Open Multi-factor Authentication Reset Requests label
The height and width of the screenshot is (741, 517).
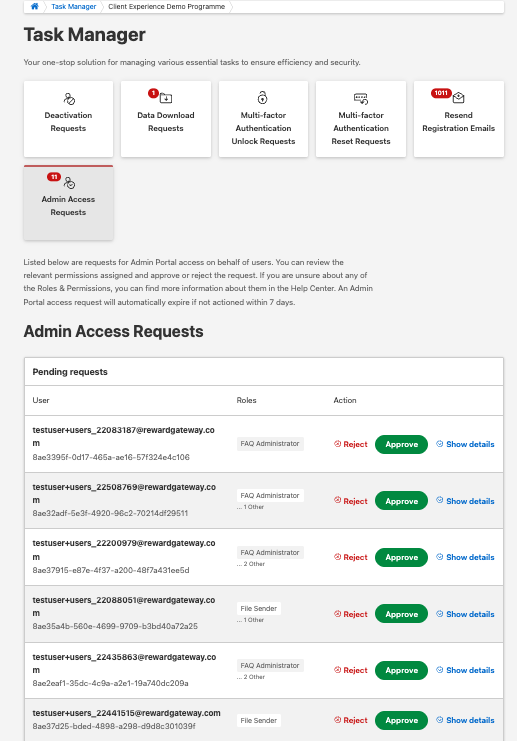(361, 128)
